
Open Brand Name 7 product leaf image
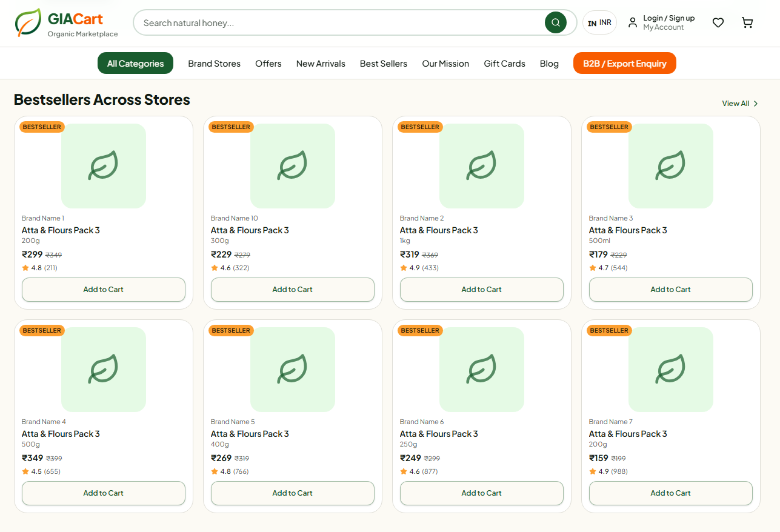pyautogui.click(x=671, y=370)
